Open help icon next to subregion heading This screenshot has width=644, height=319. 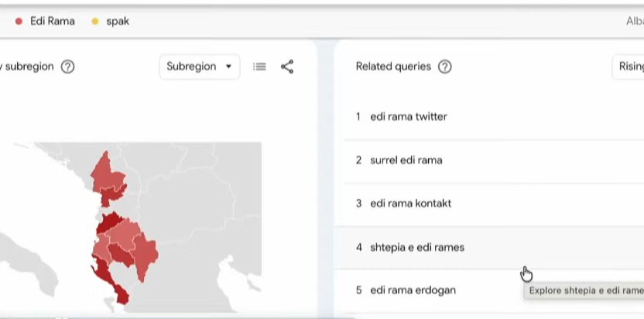tap(67, 67)
